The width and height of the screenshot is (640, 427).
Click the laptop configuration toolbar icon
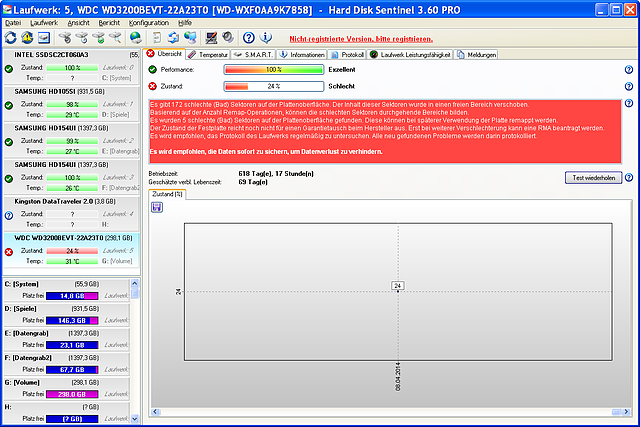(x=211, y=38)
